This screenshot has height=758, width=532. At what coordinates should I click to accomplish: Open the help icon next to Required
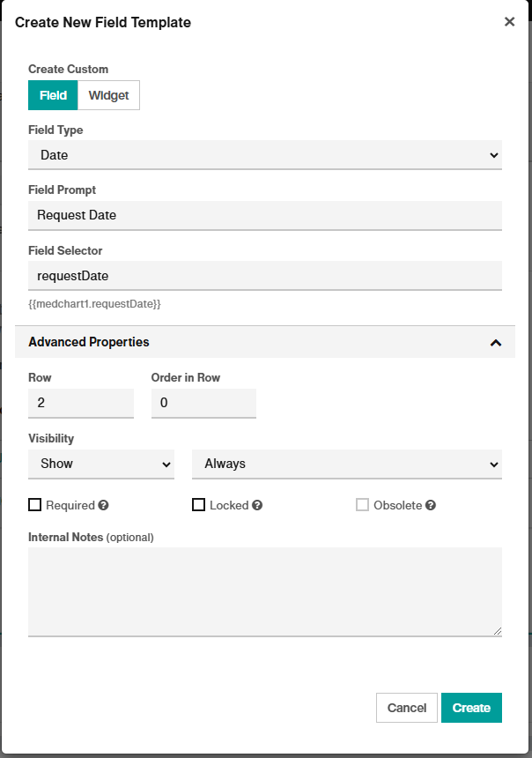pos(103,505)
